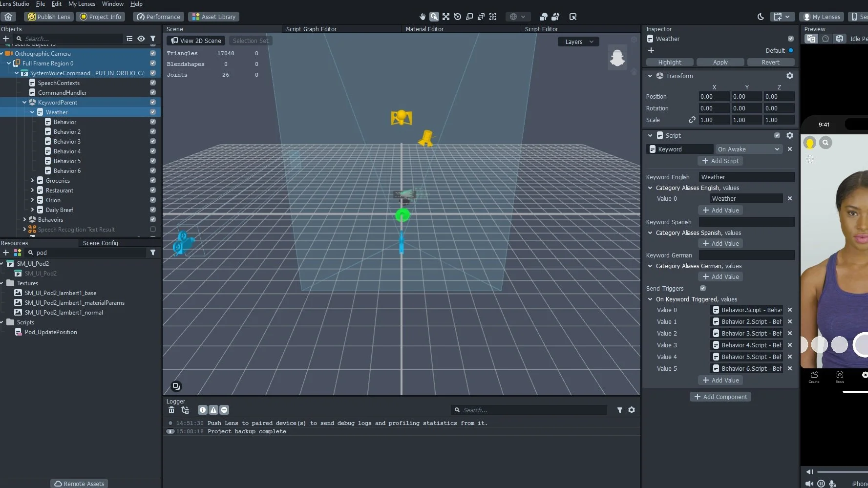Toggle Send Triggers checkbox

point(703,288)
